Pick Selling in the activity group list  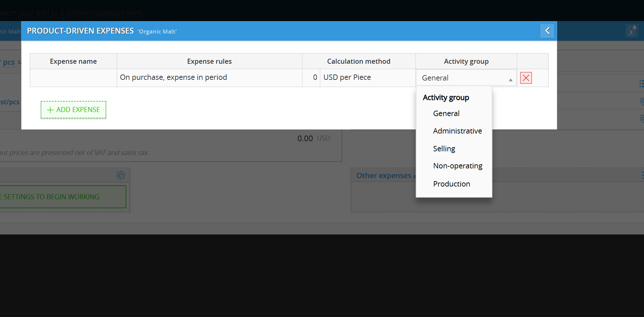[x=444, y=149]
